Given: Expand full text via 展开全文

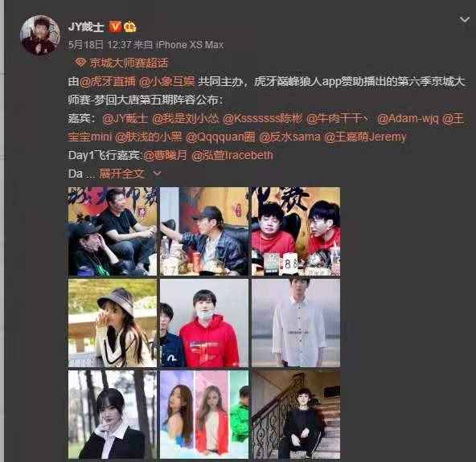Looking at the screenshot, I should [121, 174].
